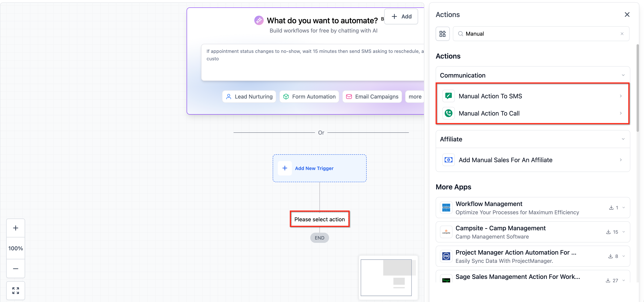Click the zoom in plus icon
The image size is (644, 302).
(15, 228)
